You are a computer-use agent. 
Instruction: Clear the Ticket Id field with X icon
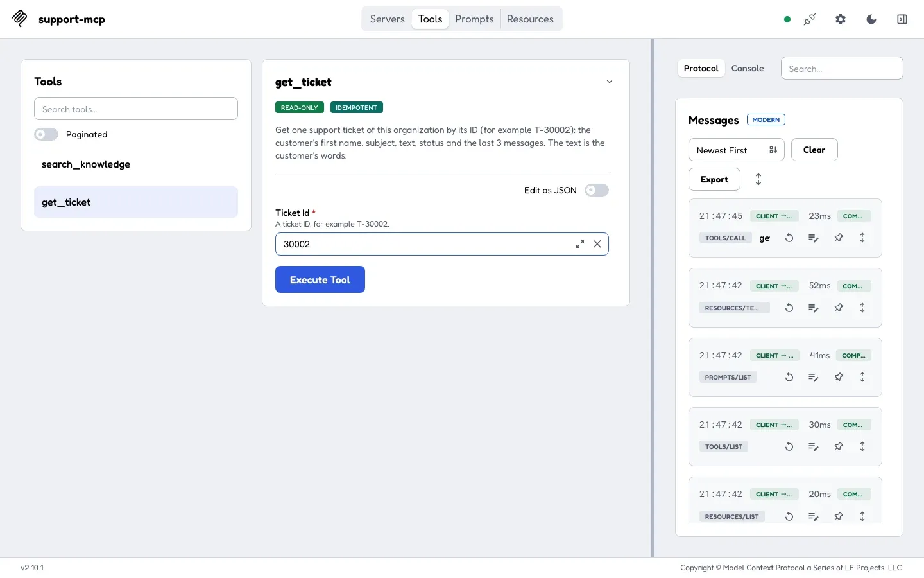(x=597, y=244)
